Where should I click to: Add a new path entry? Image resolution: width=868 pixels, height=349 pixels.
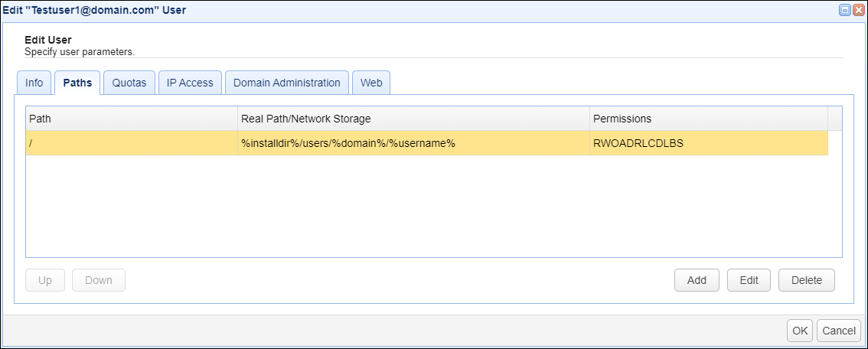click(x=697, y=280)
